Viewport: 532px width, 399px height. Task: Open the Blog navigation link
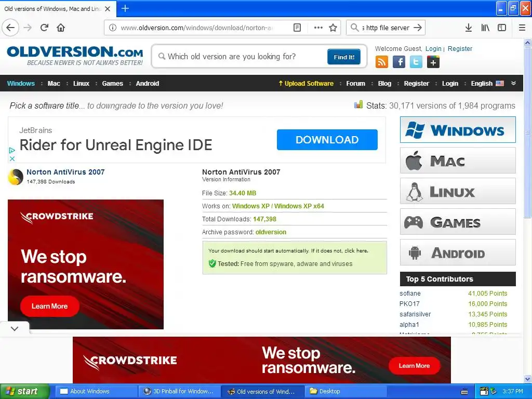pos(385,84)
